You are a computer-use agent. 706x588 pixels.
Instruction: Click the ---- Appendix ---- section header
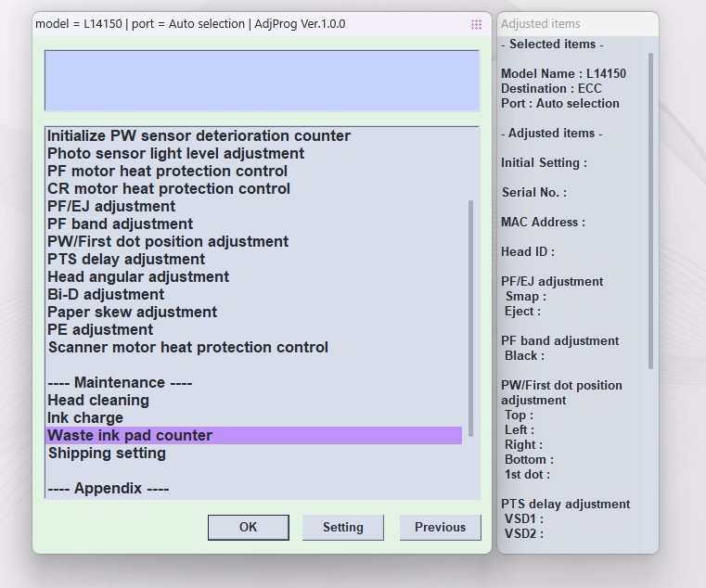(108, 488)
